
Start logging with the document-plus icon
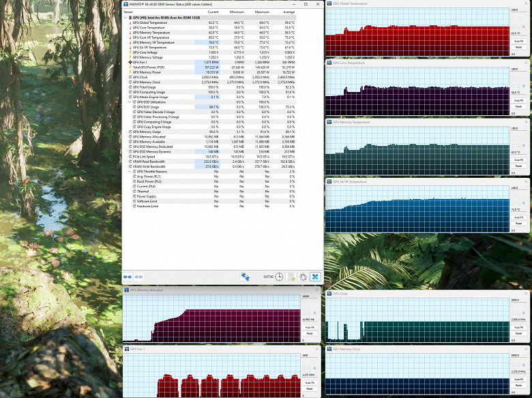point(291,277)
